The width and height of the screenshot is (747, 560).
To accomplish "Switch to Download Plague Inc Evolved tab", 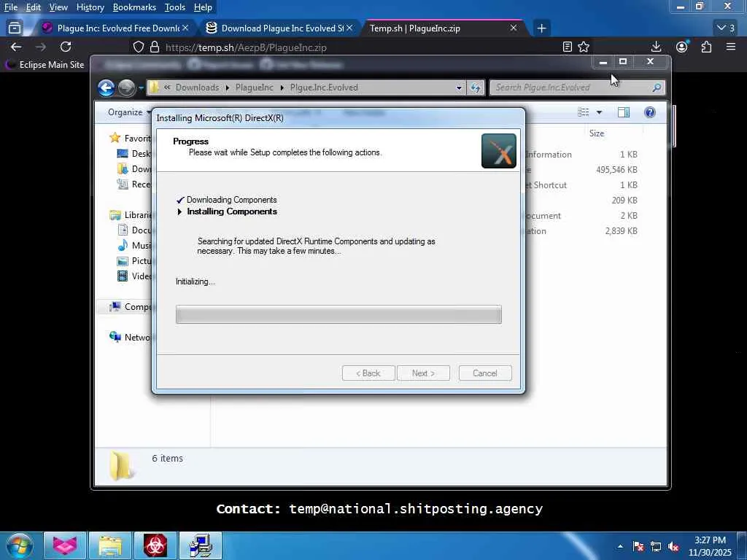I will (281, 28).
